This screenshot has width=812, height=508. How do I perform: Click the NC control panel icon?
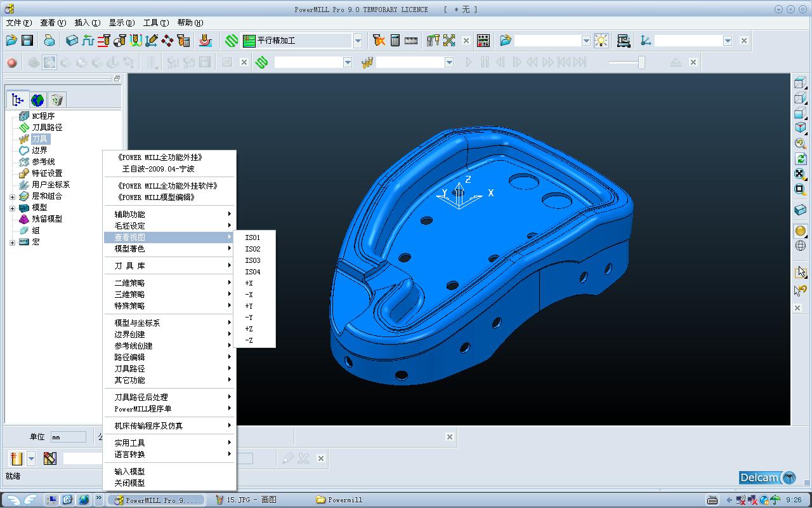[483, 41]
